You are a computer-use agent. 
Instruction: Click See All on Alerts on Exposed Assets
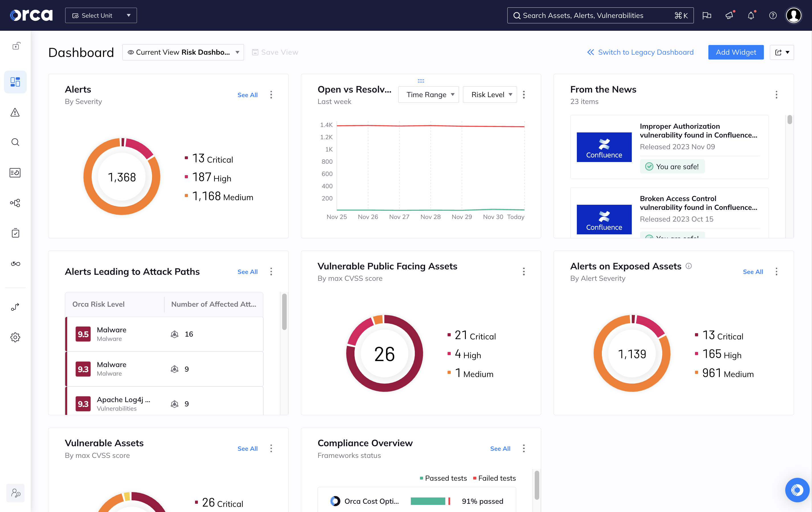pos(753,272)
